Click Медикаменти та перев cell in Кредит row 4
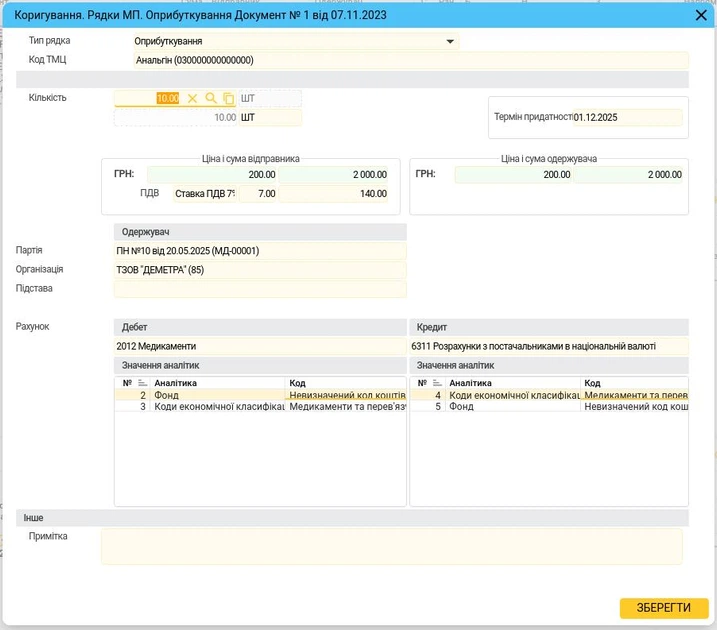Screen dimensions: 717x630 tap(635, 395)
